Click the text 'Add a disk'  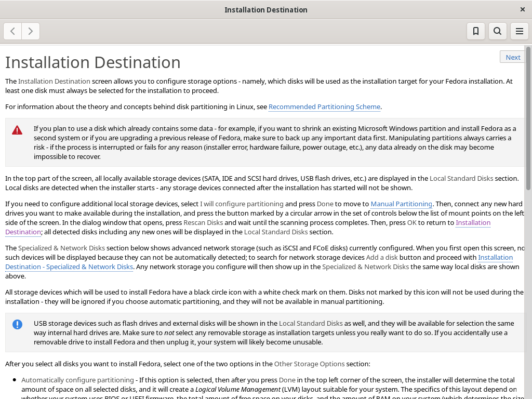[x=382, y=258]
